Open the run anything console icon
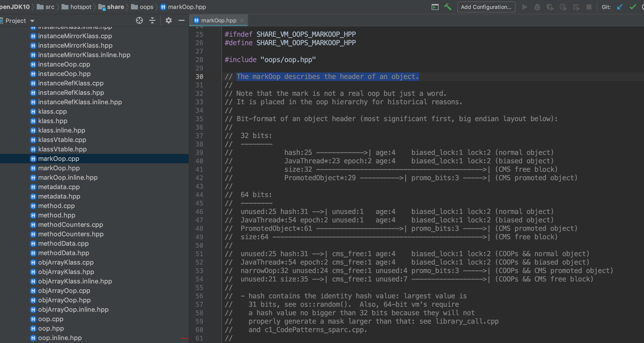Image resolution: width=644 pixels, height=343 pixels. pos(435,7)
